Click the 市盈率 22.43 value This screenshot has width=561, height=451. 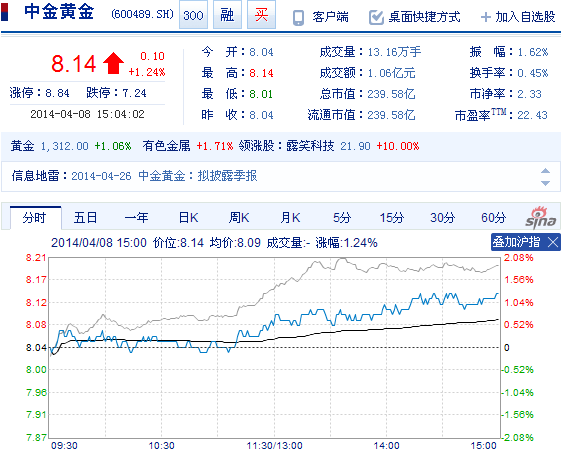pyautogui.click(x=532, y=115)
